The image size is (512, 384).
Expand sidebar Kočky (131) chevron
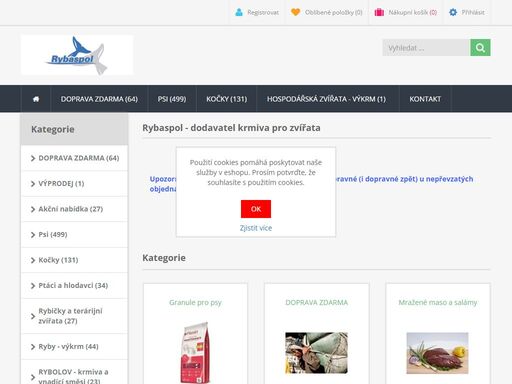33,260
